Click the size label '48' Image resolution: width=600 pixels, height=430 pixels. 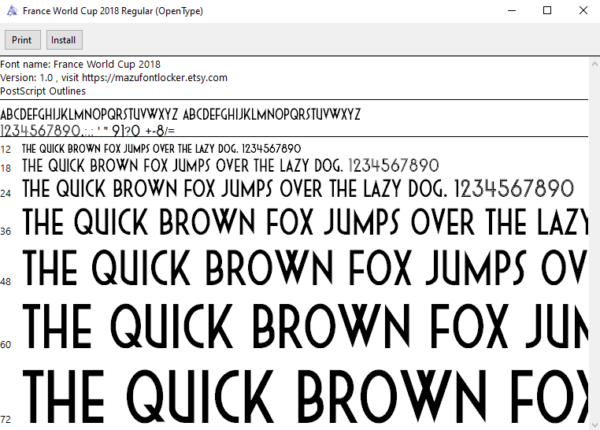pos(6,282)
